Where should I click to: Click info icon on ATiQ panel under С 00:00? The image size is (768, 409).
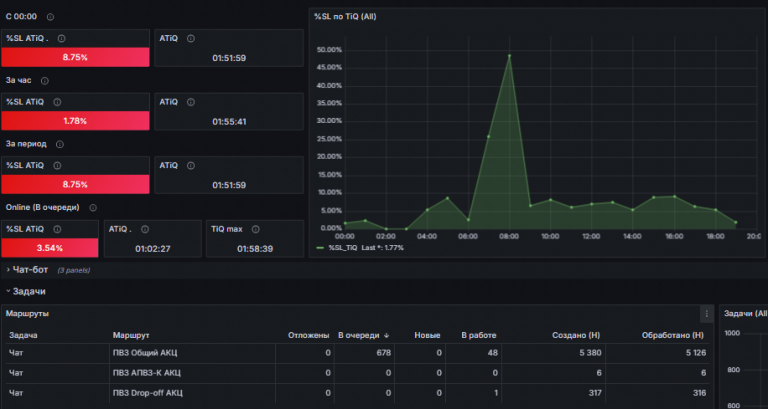pos(191,39)
